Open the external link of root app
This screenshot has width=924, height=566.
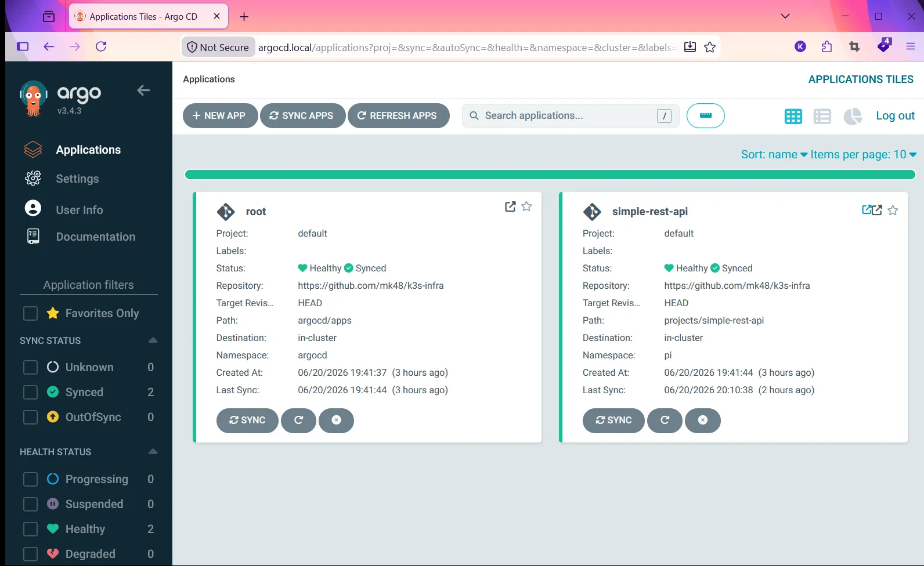510,206
